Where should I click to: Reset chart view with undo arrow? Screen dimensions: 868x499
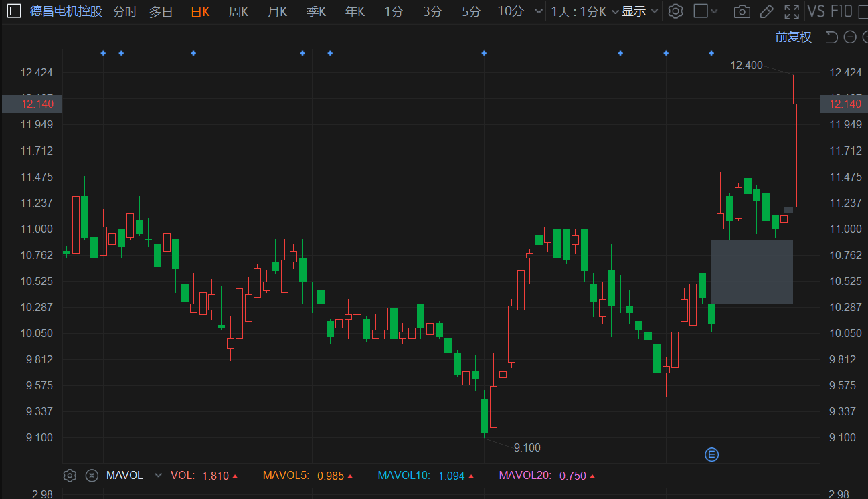(x=832, y=37)
